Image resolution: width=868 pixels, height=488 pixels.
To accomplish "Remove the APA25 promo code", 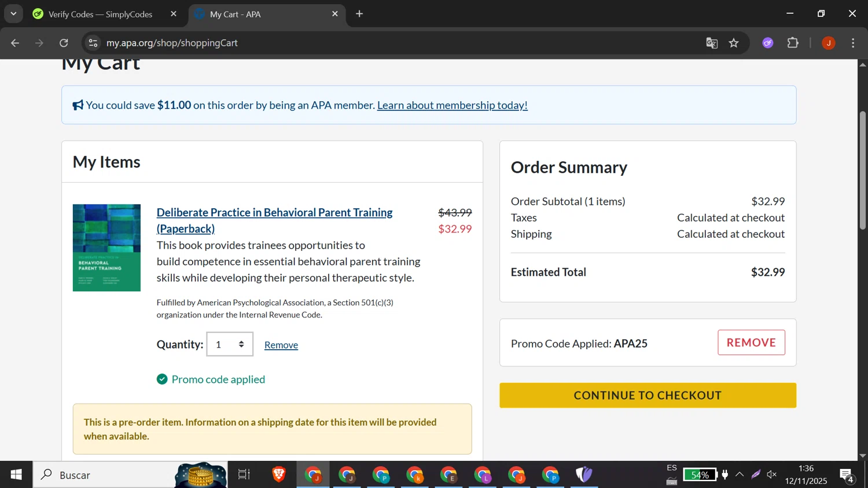I will (x=751, y=342).
